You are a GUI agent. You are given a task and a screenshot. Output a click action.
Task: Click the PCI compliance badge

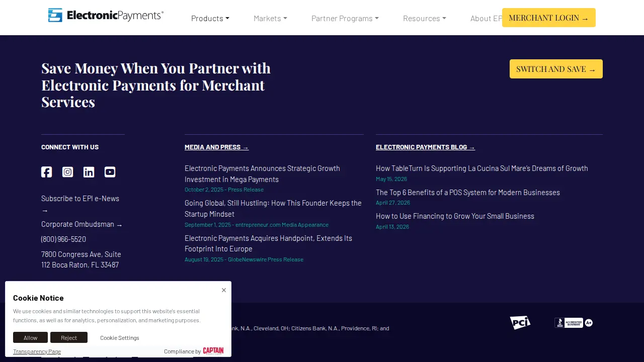pyautogui.click(x=520, y=322)
